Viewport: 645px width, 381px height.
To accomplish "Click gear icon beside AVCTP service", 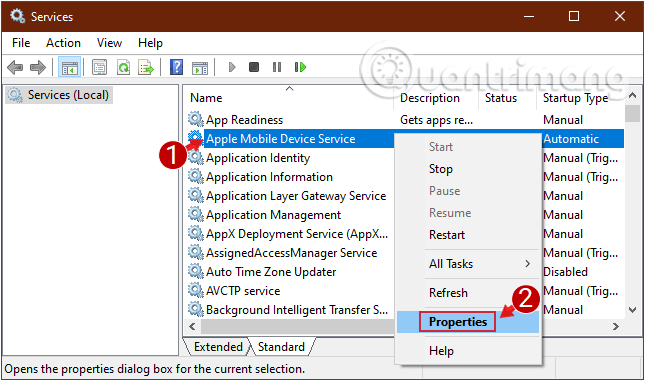I will (196, 290).
